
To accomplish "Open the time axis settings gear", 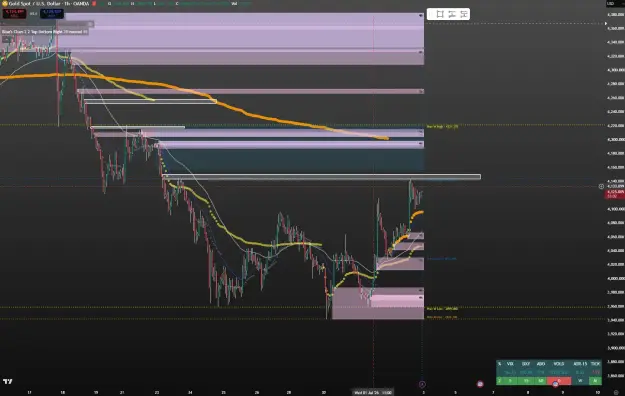I will (616, 392).
